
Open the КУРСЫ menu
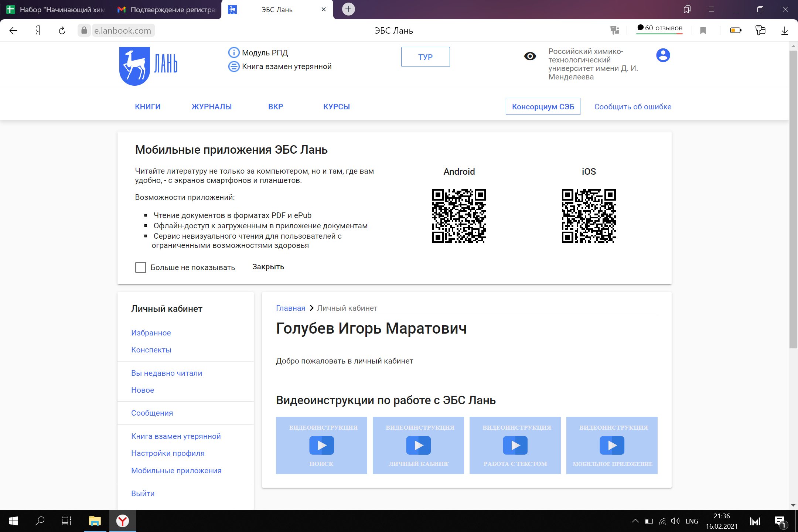pyautogui.click(x=337, y=107)
